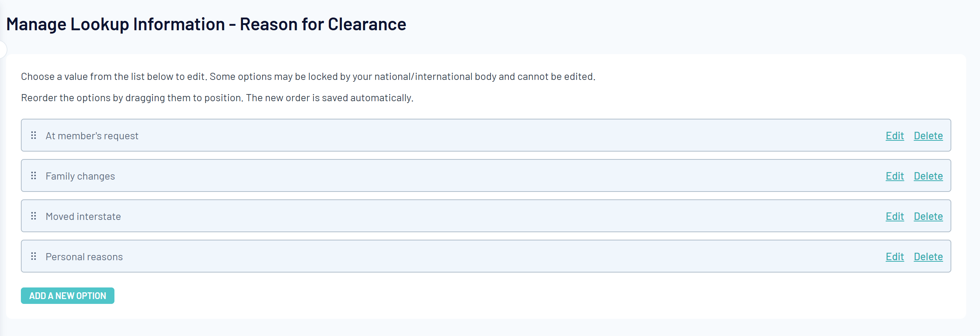This screenshot has width=980, height=336.
Task: Delete the Personal reasons option
Action: [x=928, y=257]
